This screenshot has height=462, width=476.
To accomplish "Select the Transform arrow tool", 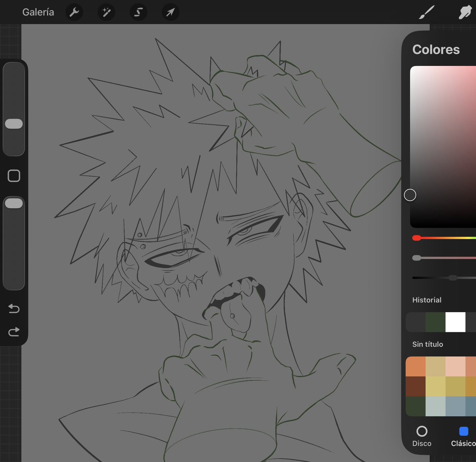I will 170,12.
